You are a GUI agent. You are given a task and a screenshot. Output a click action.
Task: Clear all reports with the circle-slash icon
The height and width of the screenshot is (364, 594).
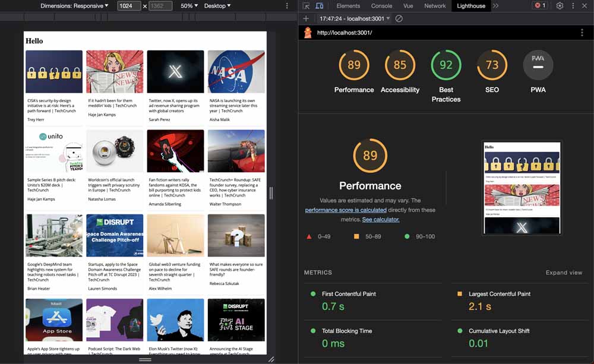click(x=399, y=19)
